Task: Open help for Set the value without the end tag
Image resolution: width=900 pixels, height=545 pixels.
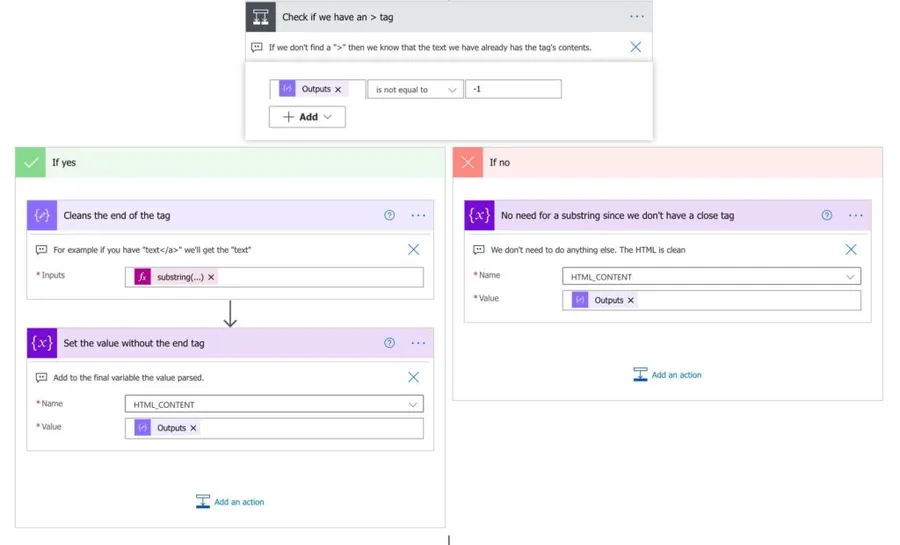Action: click(x=390, y=343)
